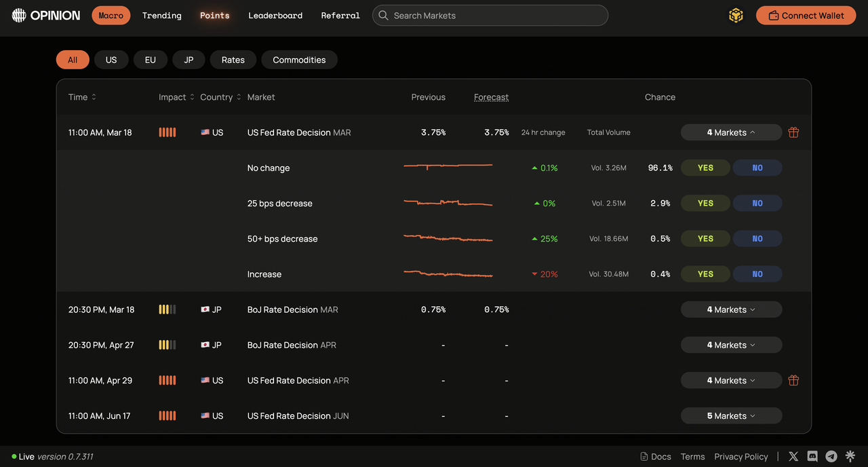Viewport: 868px width, 467px height.
Task: Select NO for 25 bps decrease
Action: [757, 204]
